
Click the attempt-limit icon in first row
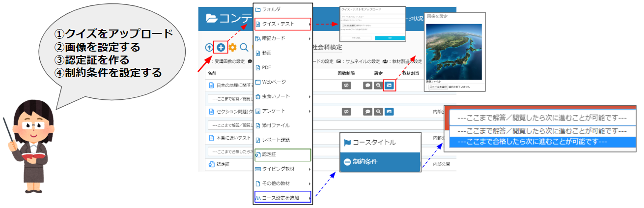pyautogui.click(x=346, y=85)
